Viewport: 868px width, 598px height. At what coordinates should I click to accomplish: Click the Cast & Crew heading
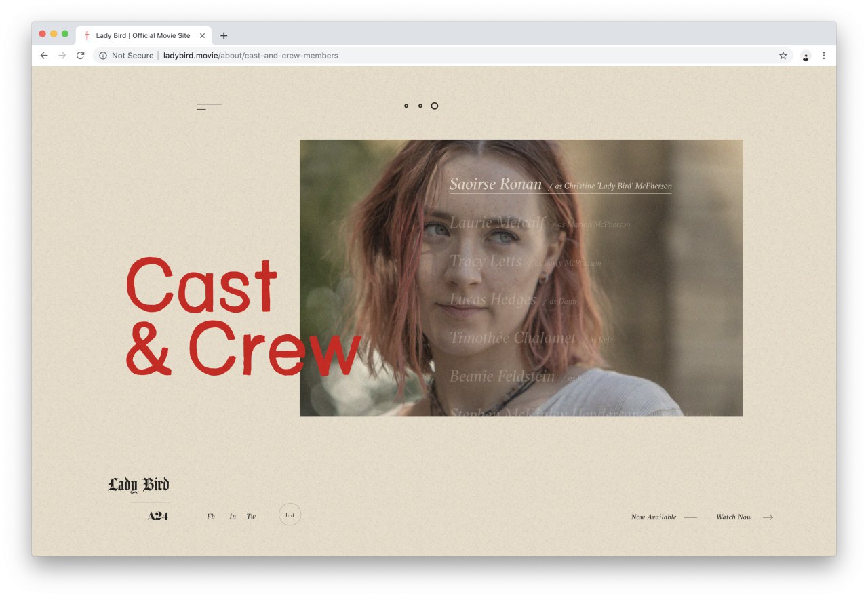(243, 317)
